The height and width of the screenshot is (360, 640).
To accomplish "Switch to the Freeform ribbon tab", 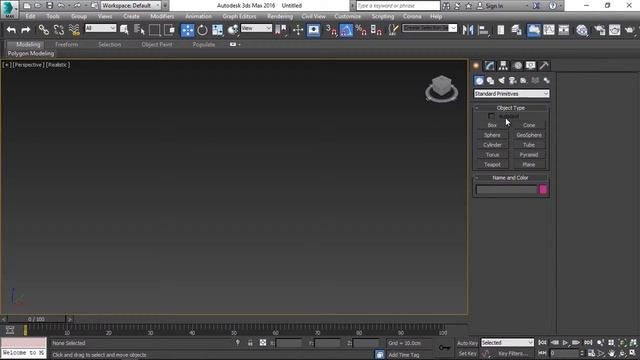I will pyautogui.click(x=67, y=44).
